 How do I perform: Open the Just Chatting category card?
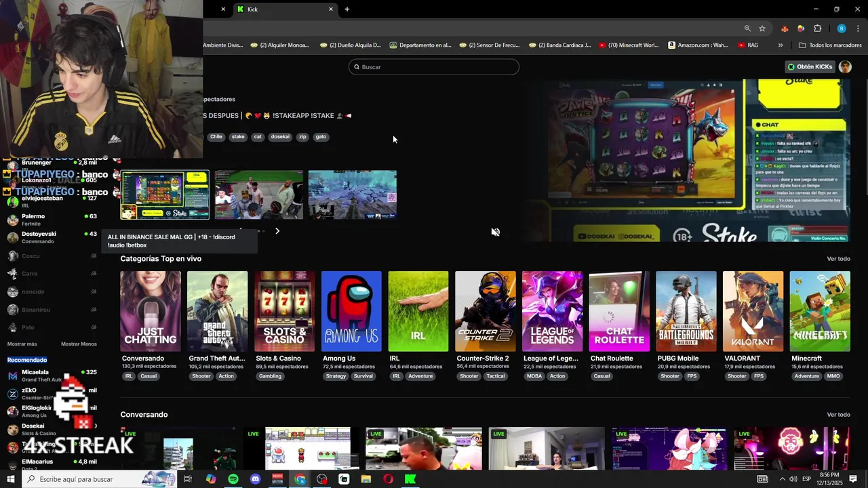(151, 311)
